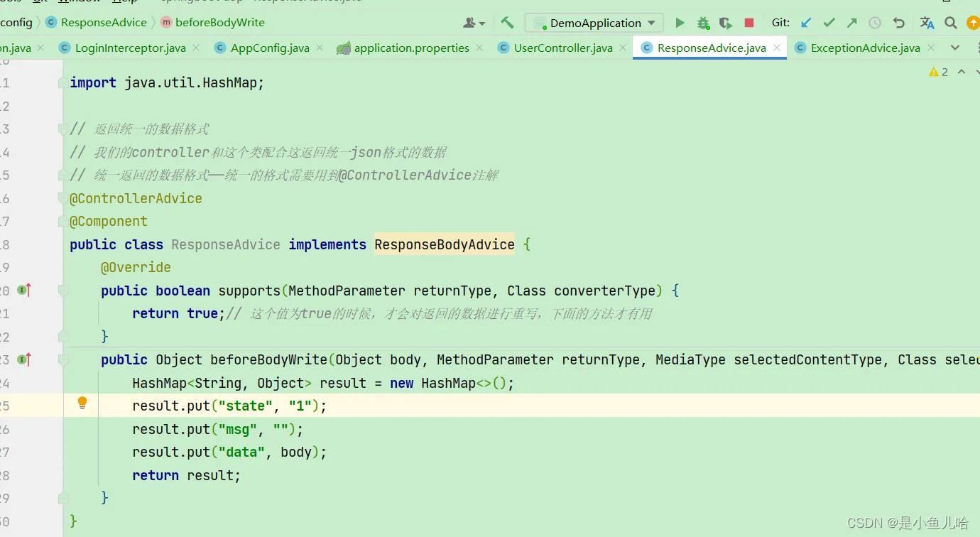Collapse the supports method fold marker

coord(63,291)
